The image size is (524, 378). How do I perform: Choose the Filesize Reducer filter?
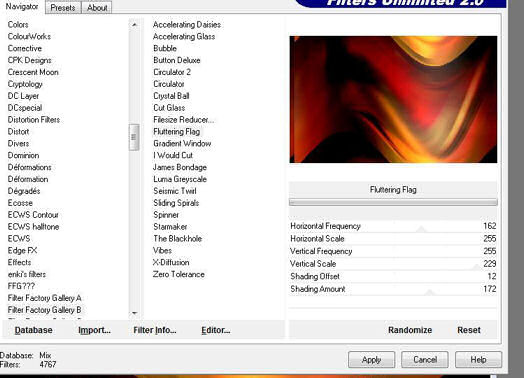click(183, 120)
